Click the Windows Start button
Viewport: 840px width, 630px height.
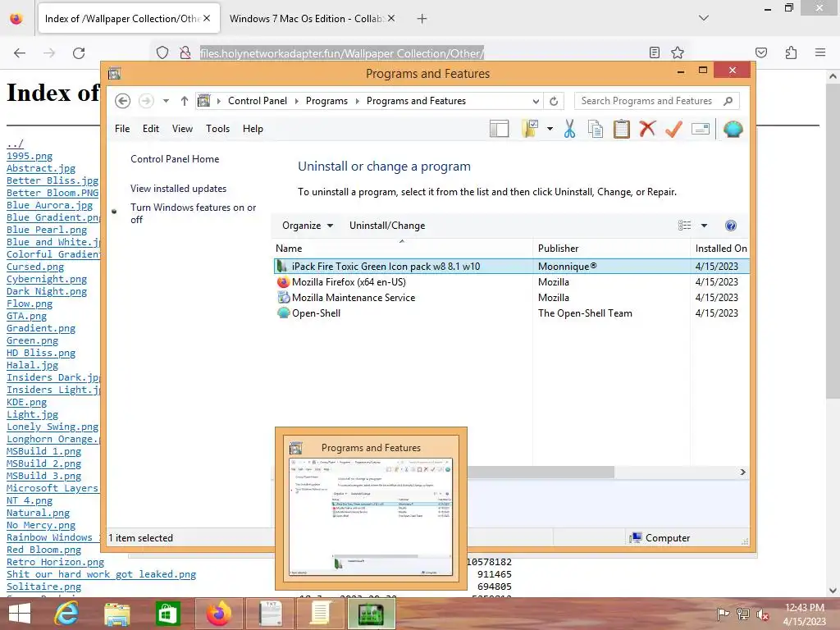pos(20,614)
